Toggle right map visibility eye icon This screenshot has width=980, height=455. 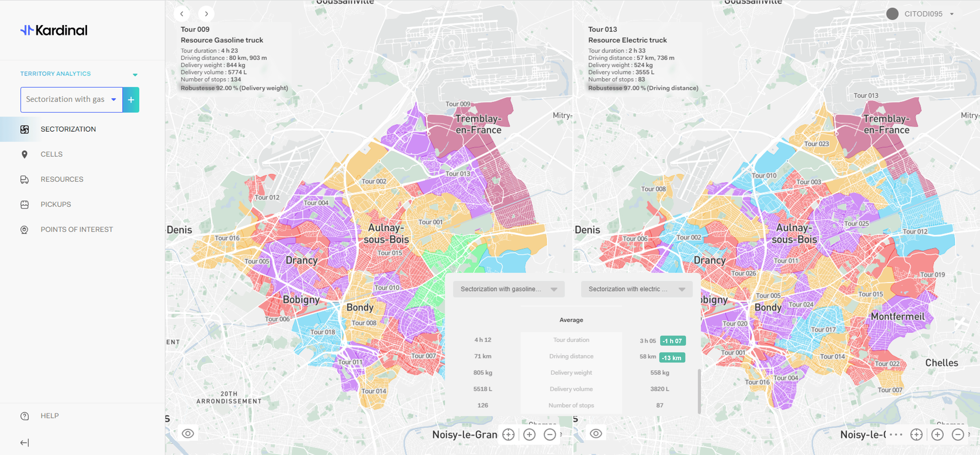[596, 433]
